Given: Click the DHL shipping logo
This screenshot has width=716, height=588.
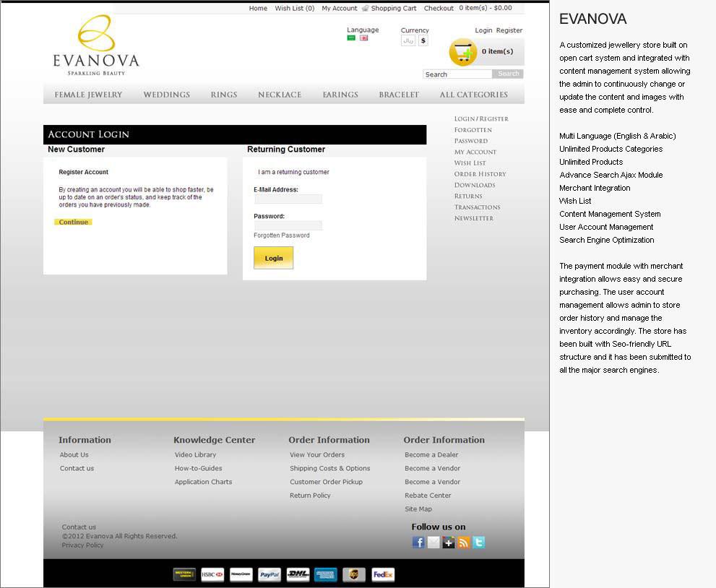Looking at the screenshot, I should click(x=298, y=574).
